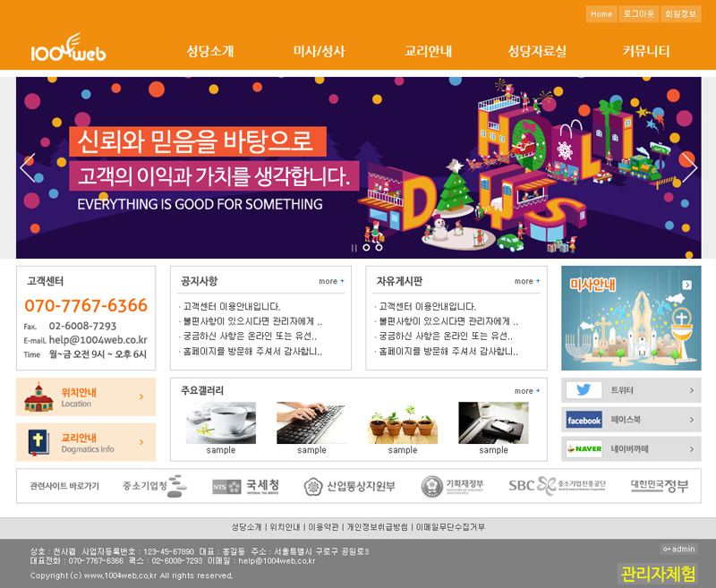
Task: Pause the banner slideshow
Action: [354, 248]
